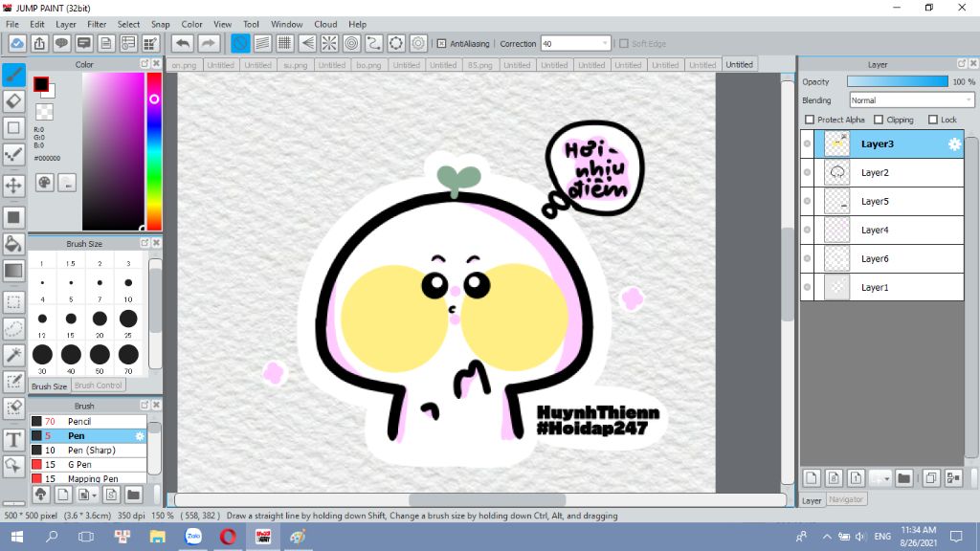The height and width of the screenshot is (551, 980).
Task: Click the cloud save icon
Action: pyautogui.click(x=17, y=43)
